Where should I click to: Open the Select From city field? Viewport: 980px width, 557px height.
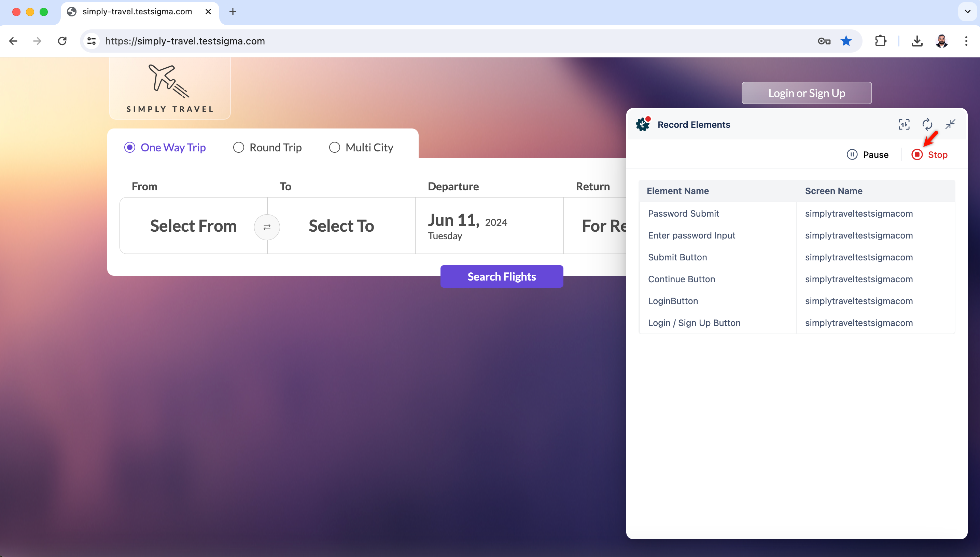pos(193,226)
